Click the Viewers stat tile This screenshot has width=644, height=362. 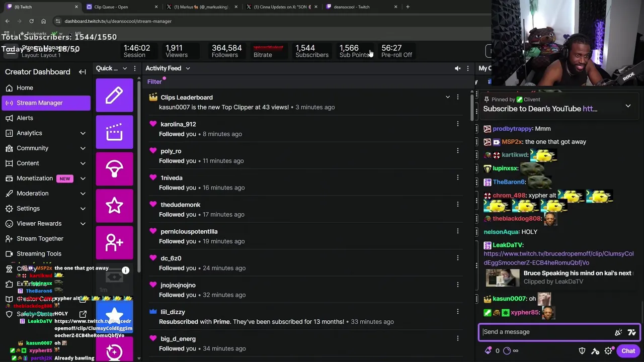click(x=176, y=51)
